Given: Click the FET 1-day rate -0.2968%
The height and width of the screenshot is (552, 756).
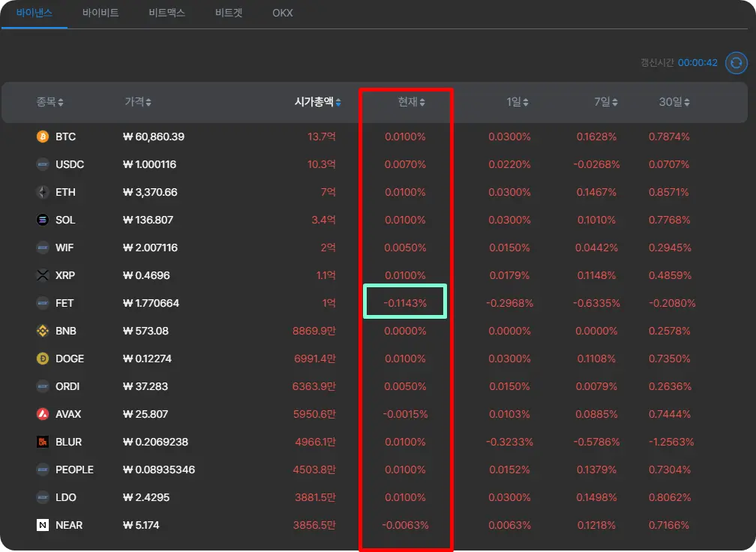Looking at the screenshot, I should tap(510, 303).
